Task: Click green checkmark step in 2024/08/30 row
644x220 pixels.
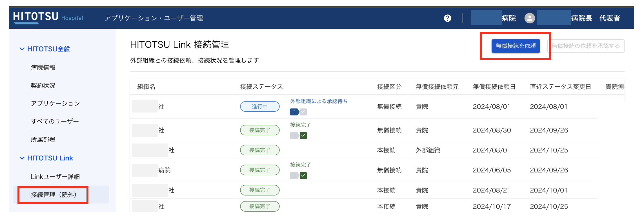Action: (303, 136)
